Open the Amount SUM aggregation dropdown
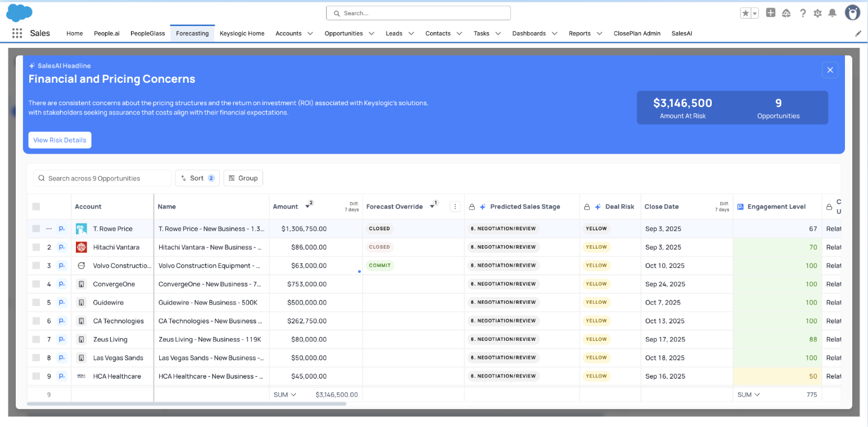This screenshot has height=427, width=868. pyautogui.click(x=285, y=394)
